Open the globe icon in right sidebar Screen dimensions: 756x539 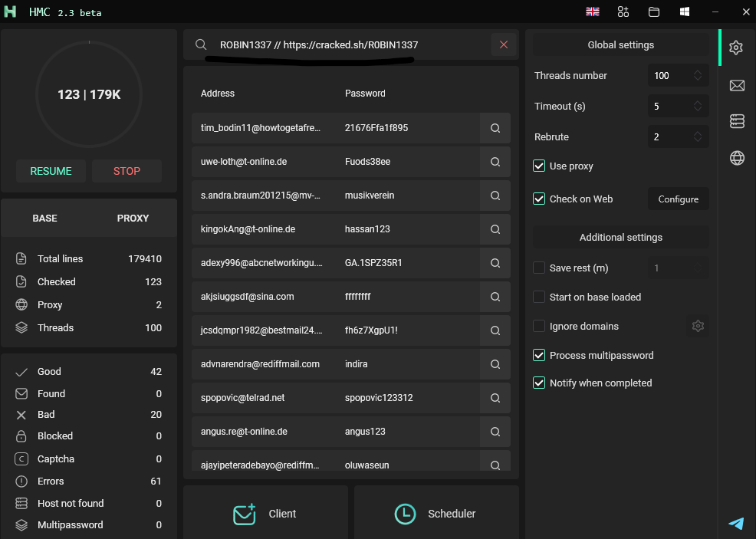coord(737,158)
